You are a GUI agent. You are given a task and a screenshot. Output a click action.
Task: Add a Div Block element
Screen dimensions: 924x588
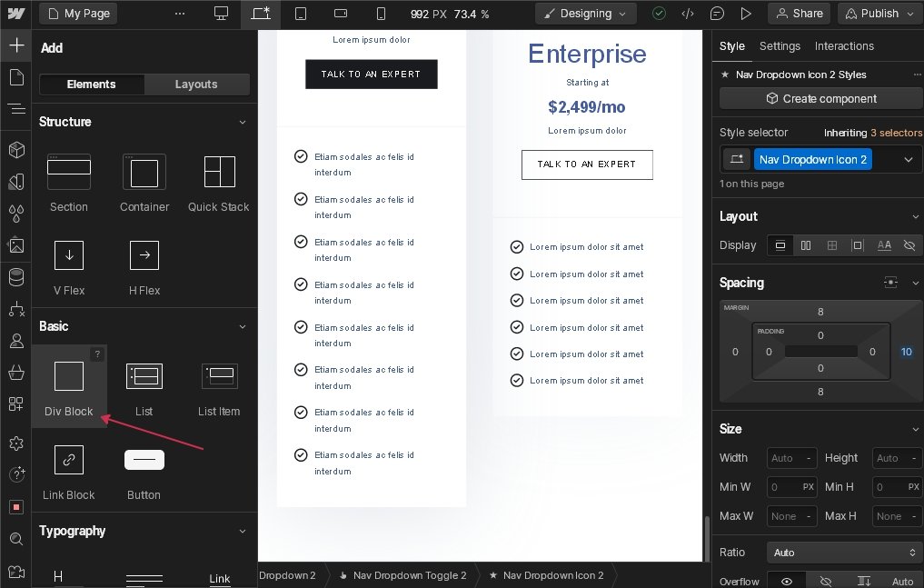(69, 385)
